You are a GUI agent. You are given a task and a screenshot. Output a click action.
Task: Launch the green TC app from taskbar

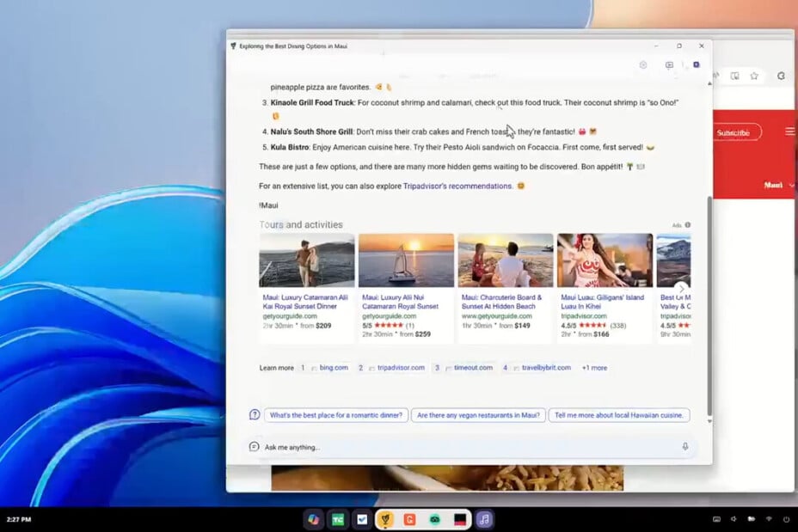(x=338, y=519)
